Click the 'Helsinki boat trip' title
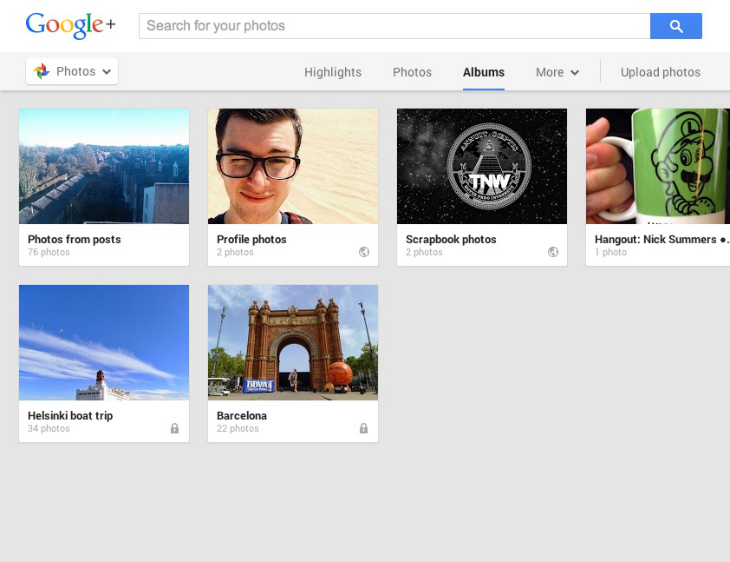 click(70, 416)
